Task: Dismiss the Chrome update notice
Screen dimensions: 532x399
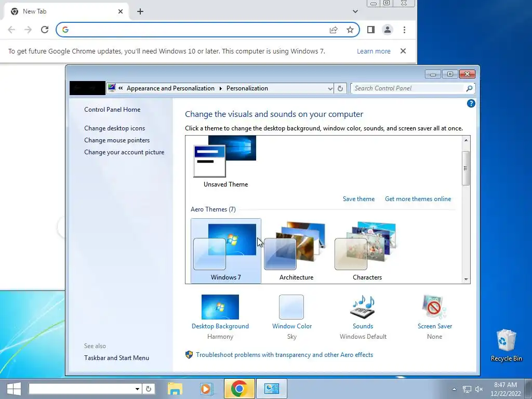Action: click(x=403, y=51)
